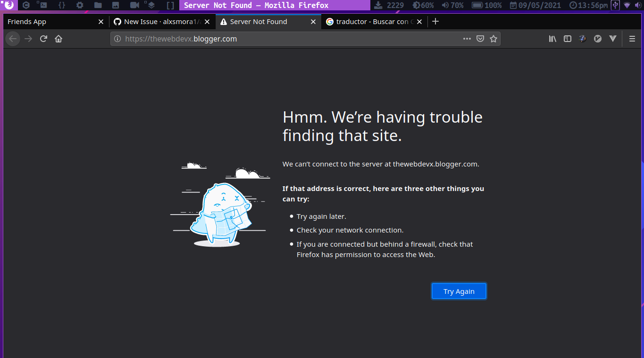Show site information for the URL
Screen dimensions: 644x358
tap(117, 39)
